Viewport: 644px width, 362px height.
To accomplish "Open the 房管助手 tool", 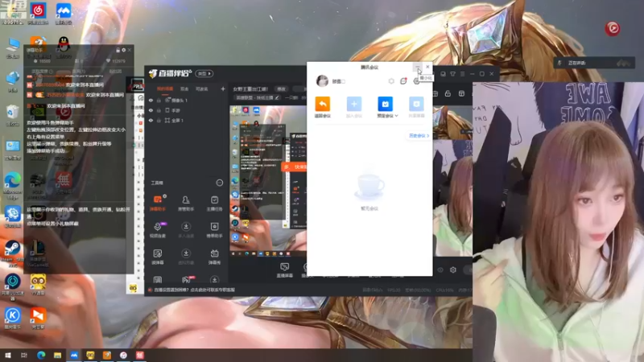I will tap(186, 203).
